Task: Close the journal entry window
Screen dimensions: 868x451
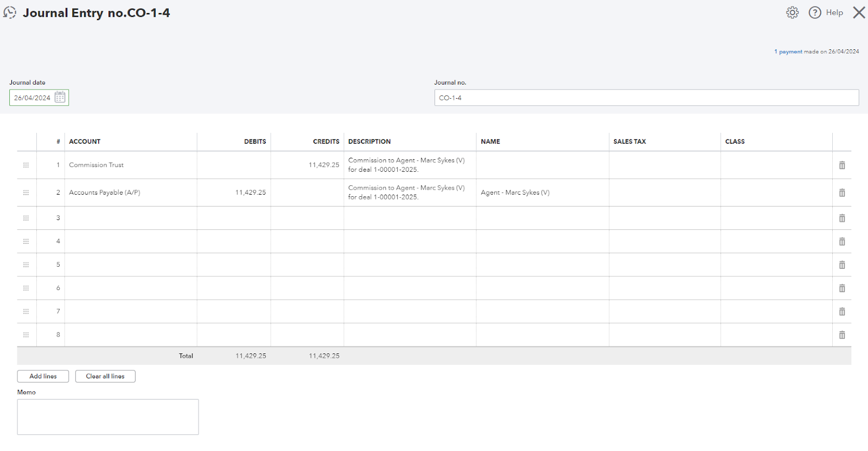Action: tap(859, 12)
